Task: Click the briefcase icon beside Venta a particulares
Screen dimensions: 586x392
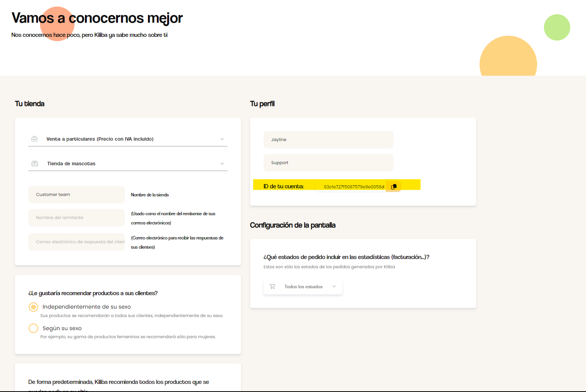Action: click(34, 139)
